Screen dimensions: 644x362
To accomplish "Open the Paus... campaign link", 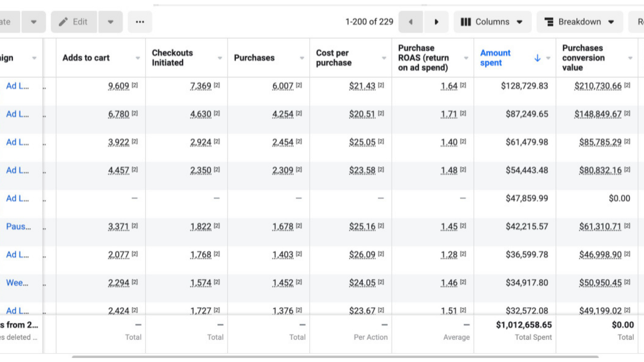I will 18,227.
